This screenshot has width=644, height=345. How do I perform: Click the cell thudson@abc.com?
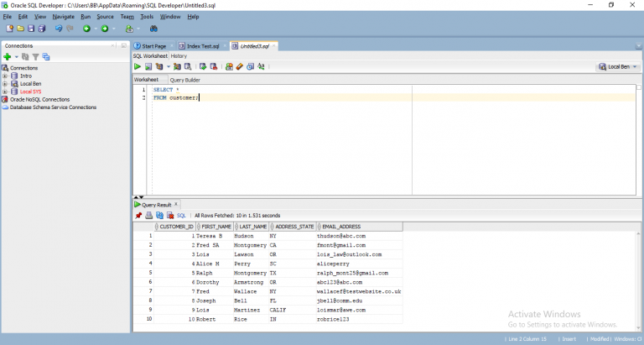pyautogui.click(x=360, y=236)
